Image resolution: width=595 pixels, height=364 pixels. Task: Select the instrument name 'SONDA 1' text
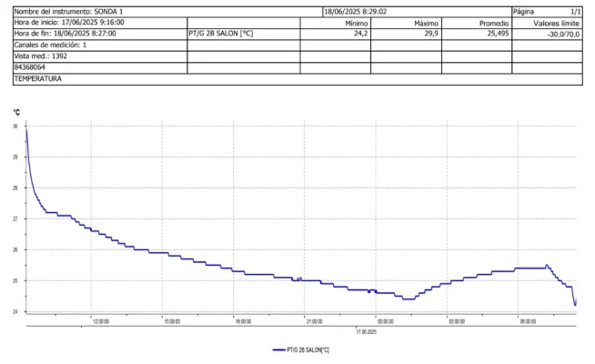pyautogui.click(x=108, y=12)
